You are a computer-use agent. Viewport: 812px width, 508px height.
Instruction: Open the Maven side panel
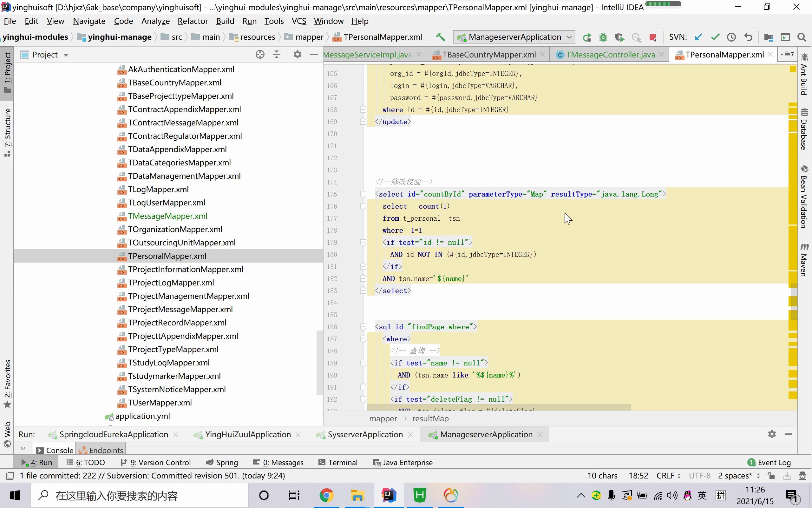point(804,260)
